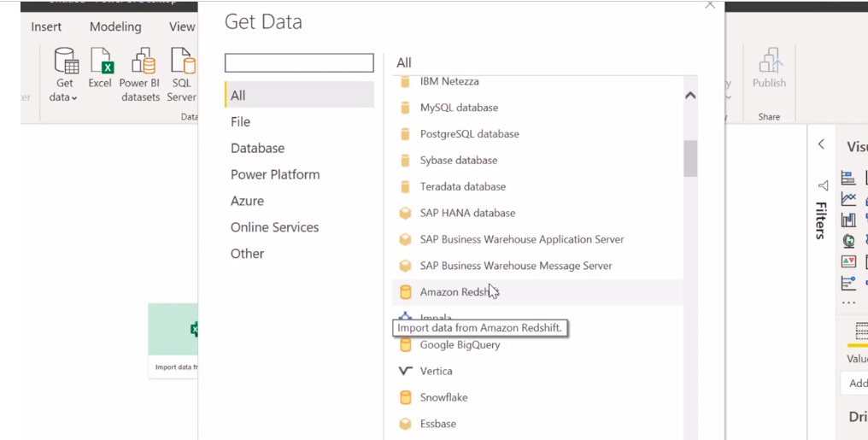
Task: Click the MySQL database icon
Action: pos(405,108)
